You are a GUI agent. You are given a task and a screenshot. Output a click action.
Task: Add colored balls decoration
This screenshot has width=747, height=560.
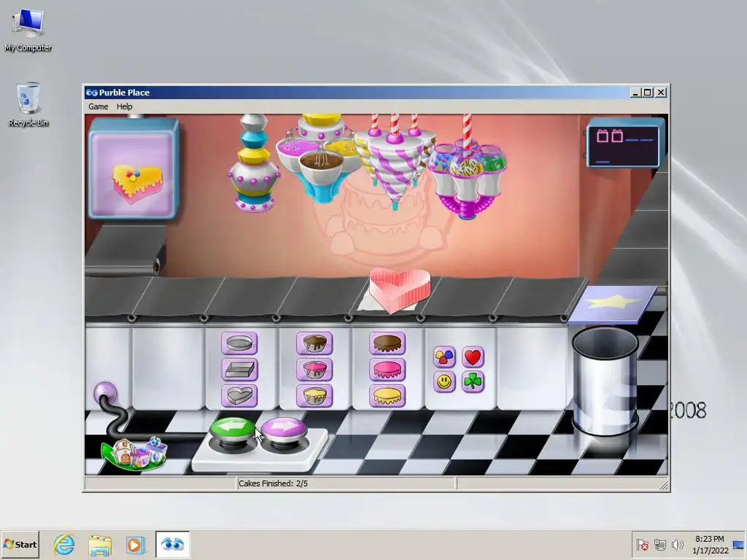pos(444,357)
